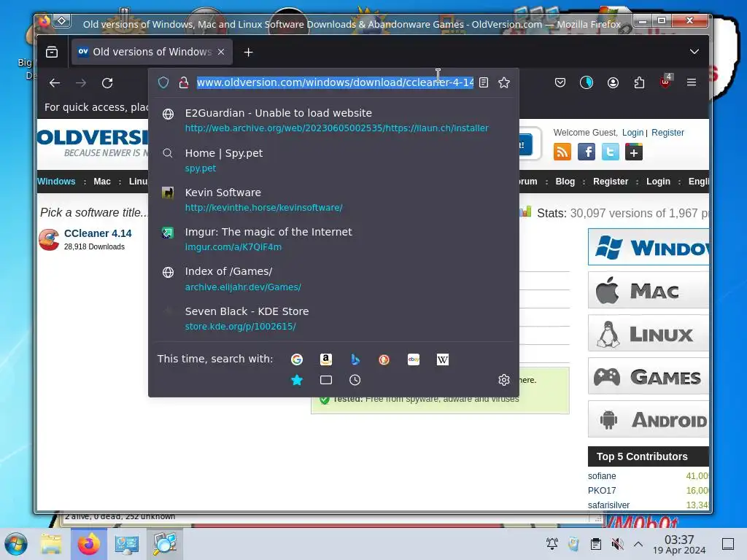Search this time with Amazon
Viewport: 747px width, 560px height.
point(326,359)
